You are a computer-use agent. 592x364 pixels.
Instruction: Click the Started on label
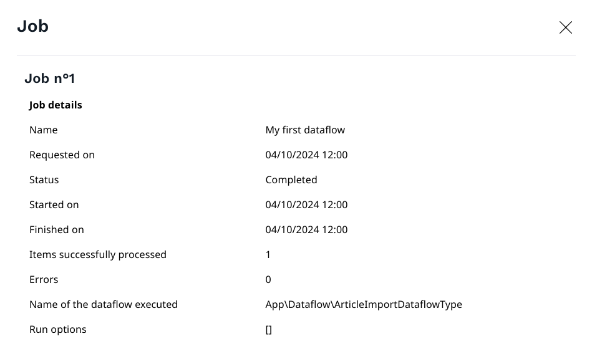[54, 204]
